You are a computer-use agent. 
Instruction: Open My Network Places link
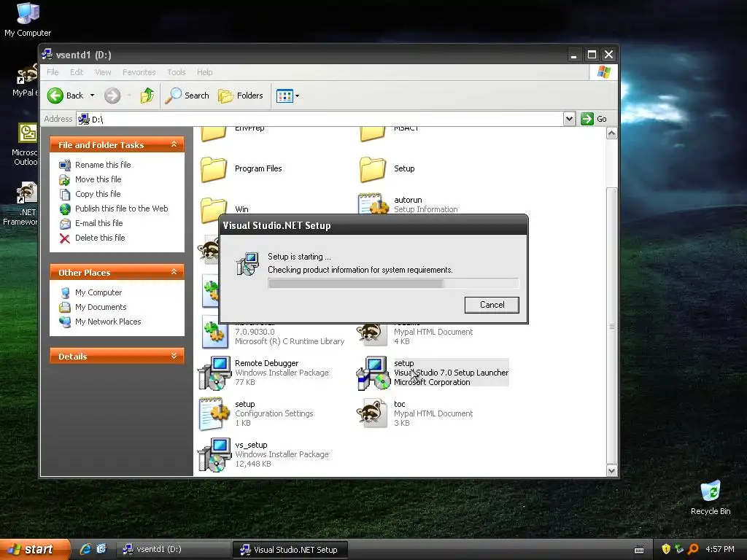coord(108,322)
